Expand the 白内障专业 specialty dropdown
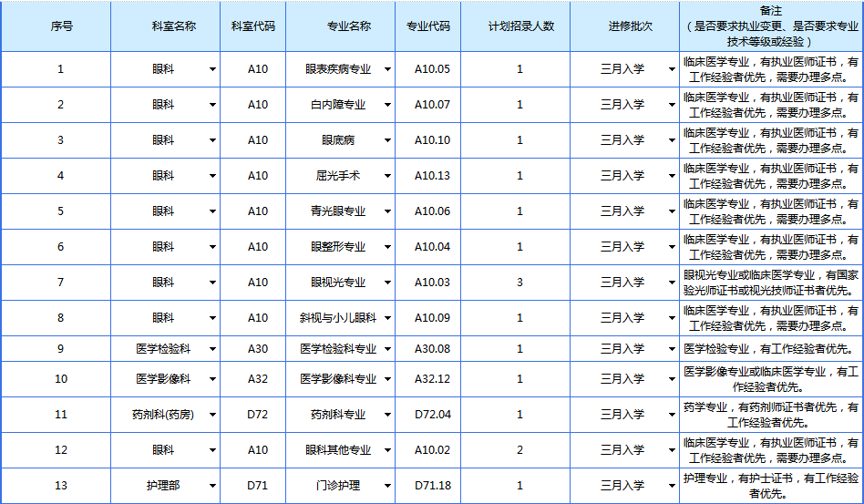This screenshot has width=864, height=504. pos(388,105)
